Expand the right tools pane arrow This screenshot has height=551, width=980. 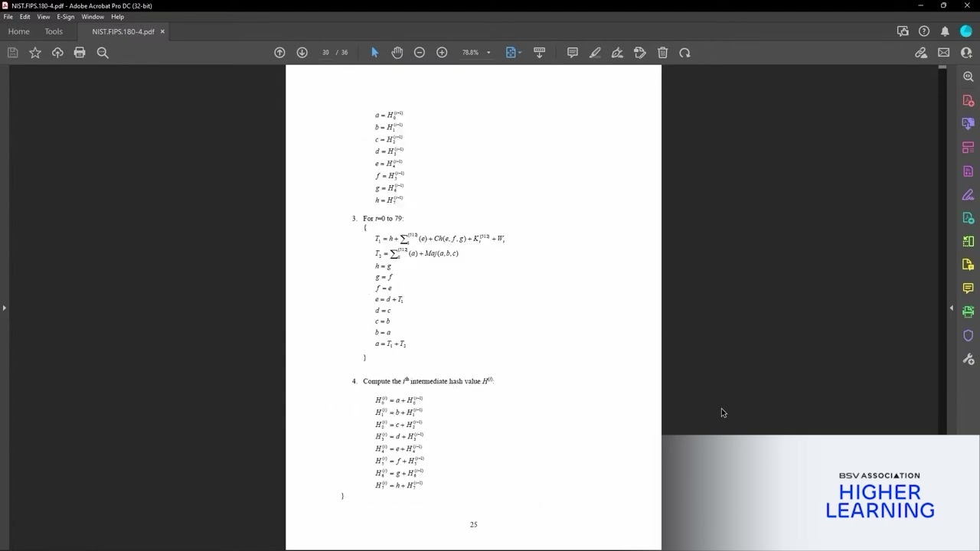point(951,308)
